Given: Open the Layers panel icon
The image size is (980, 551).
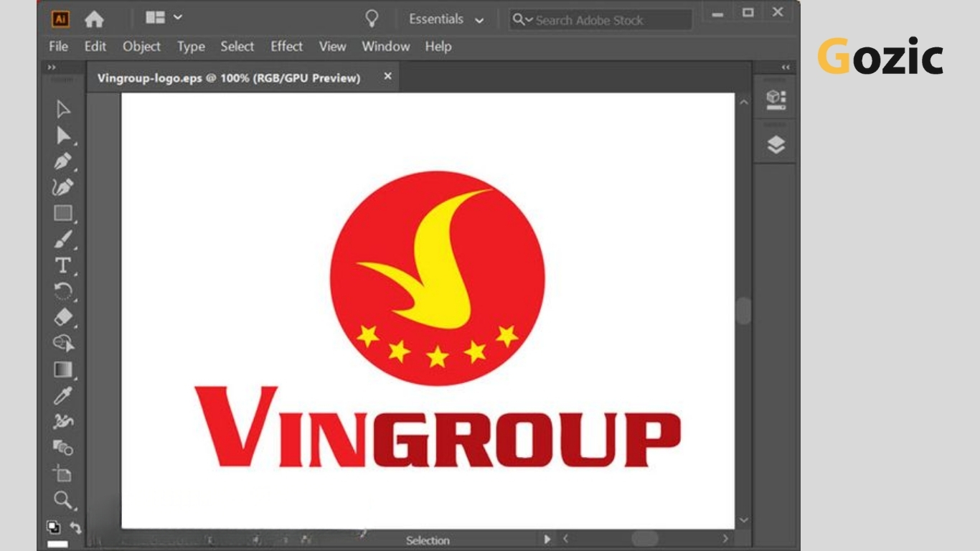Looking at the screenshot, I should (776, 145).
